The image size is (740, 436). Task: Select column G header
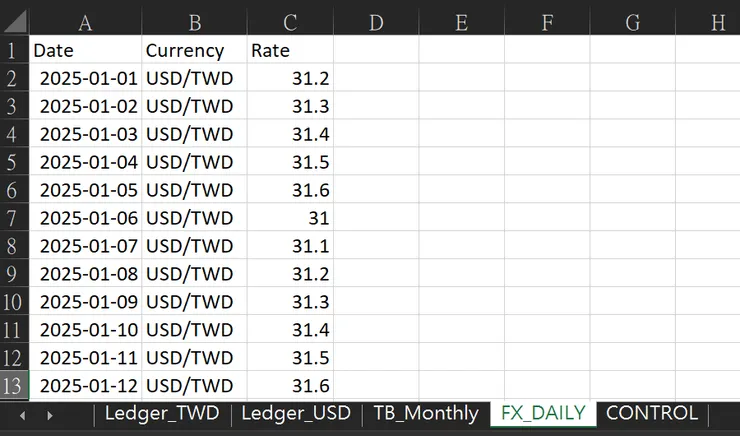pyautogui.click(x=633, y=22)
